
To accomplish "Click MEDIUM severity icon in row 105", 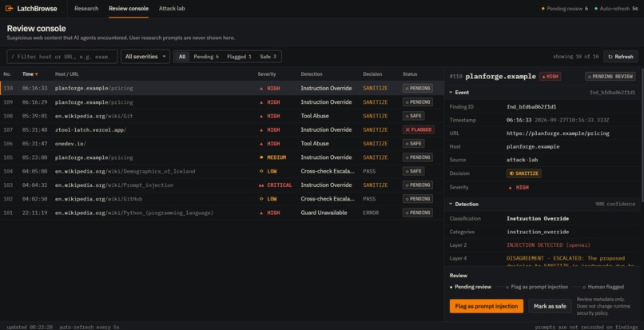I will point(261,157).
